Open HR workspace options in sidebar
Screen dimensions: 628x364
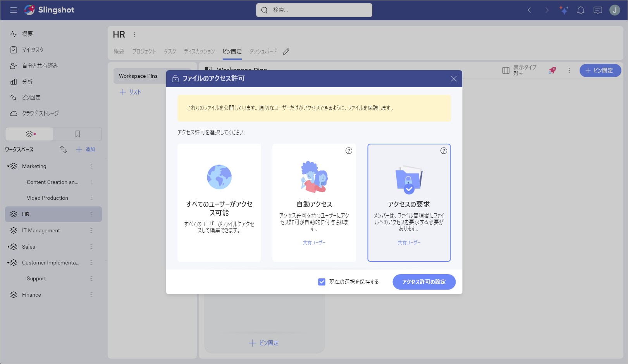click(x=91, y=214)
